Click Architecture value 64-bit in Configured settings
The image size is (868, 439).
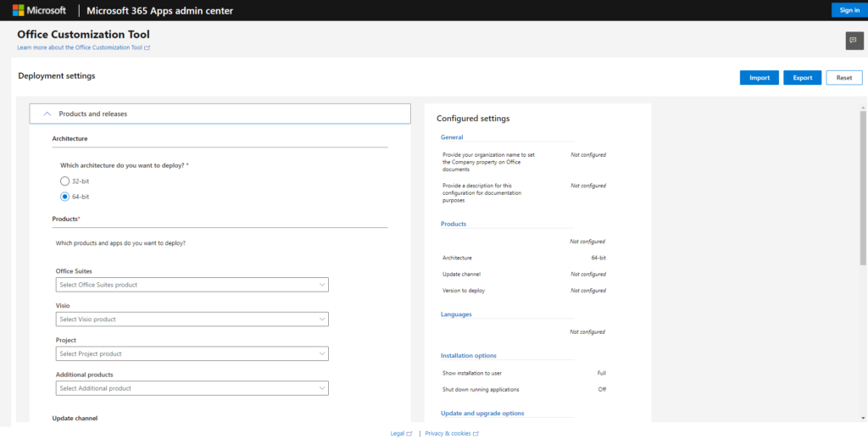(598, 258)
